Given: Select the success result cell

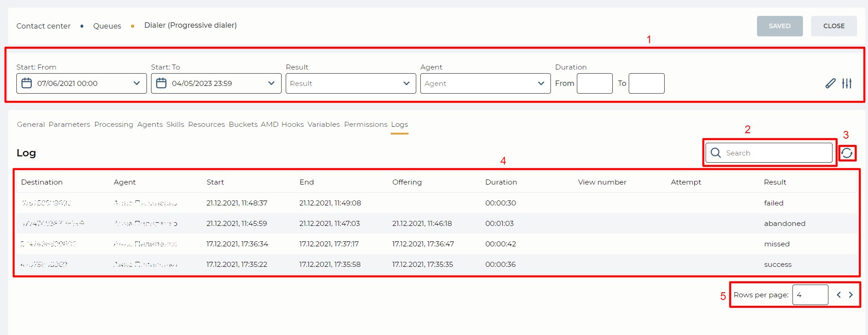Looking at the screenshot, I should (x=777, y=264).
